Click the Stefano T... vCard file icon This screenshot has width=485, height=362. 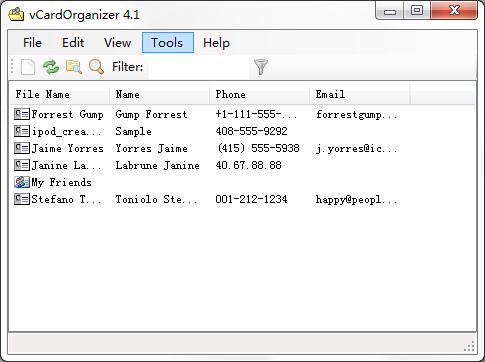pyautogui.click(x=22, y=199)
